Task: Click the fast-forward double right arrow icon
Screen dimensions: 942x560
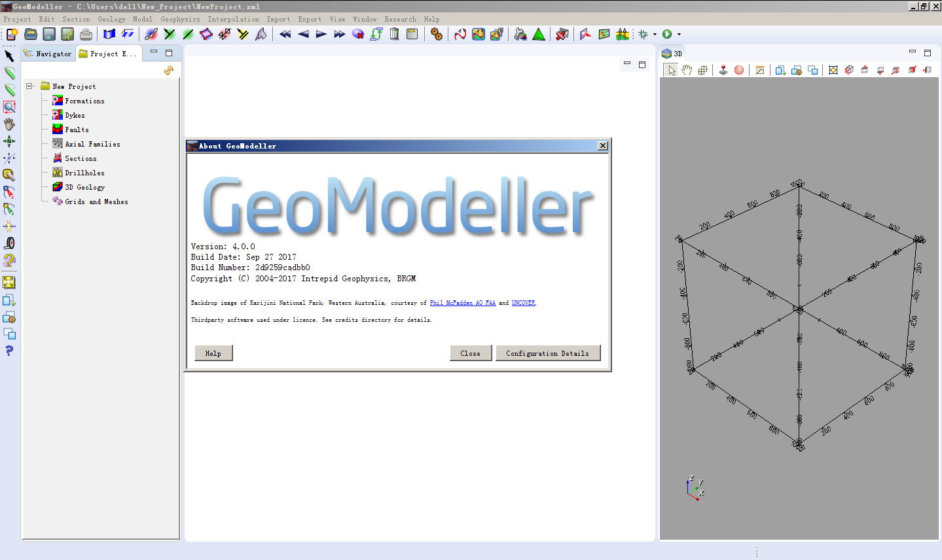Action: point(339,34)
